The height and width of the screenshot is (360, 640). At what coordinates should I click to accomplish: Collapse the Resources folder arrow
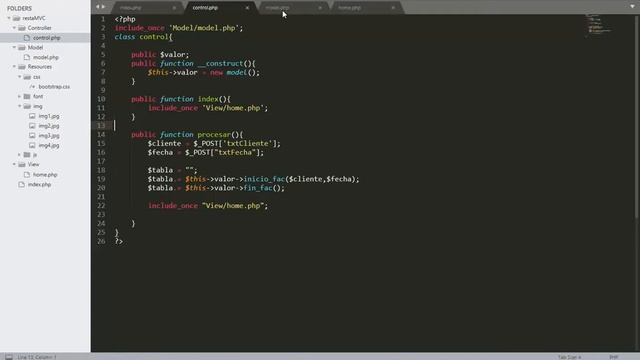click(x=14, y=67)
